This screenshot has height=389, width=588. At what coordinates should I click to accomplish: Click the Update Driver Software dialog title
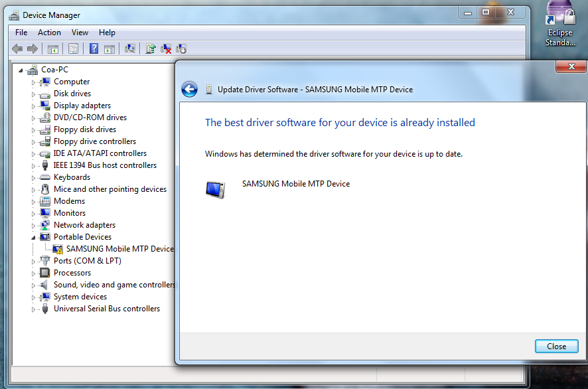tap(315, 90)
